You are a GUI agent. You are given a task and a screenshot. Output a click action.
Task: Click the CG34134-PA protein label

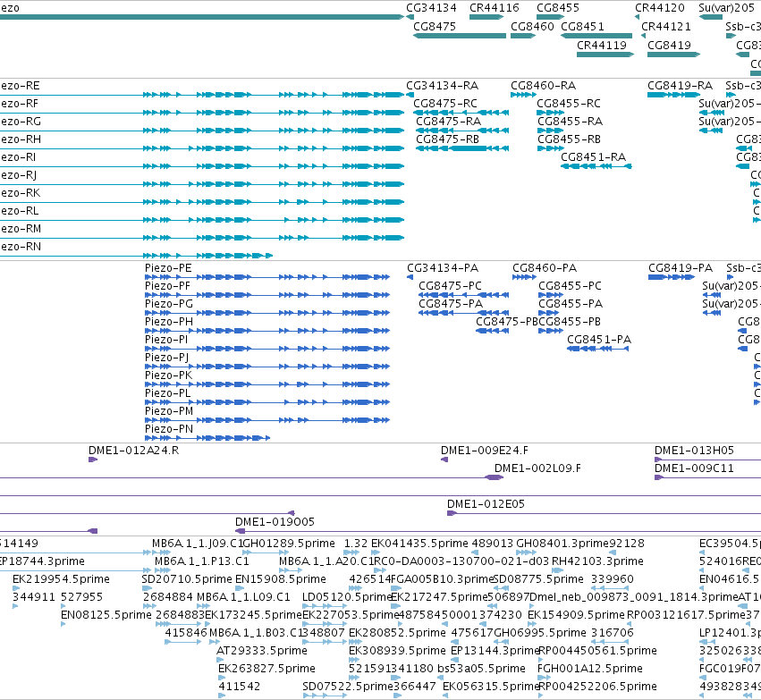[x=443, y=268]
